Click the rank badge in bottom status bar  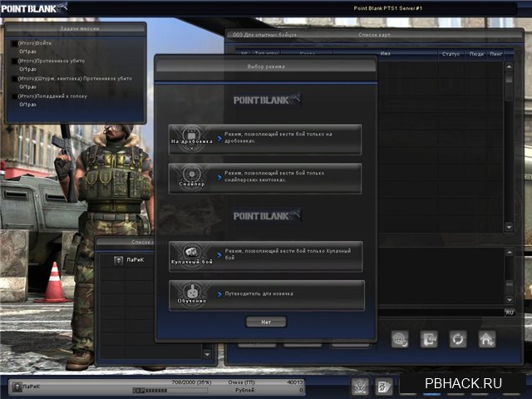click(x=17, y=387)
